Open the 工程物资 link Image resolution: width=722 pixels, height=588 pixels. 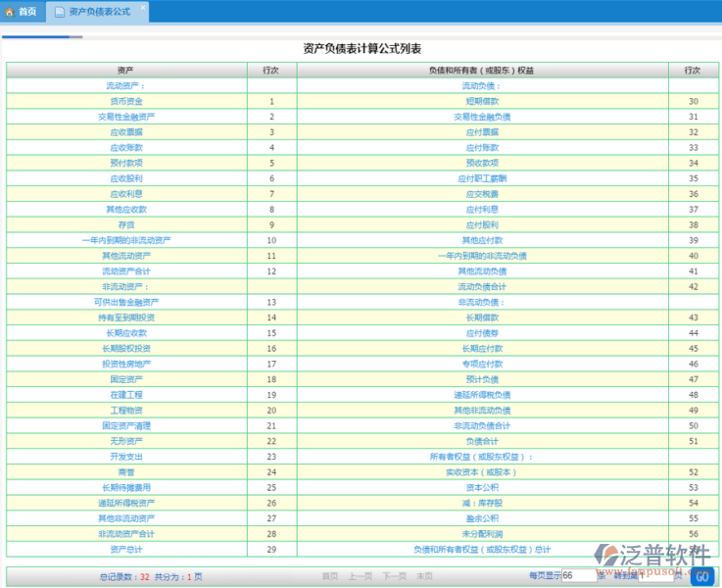pyautogui.click(x=126, y=411)
